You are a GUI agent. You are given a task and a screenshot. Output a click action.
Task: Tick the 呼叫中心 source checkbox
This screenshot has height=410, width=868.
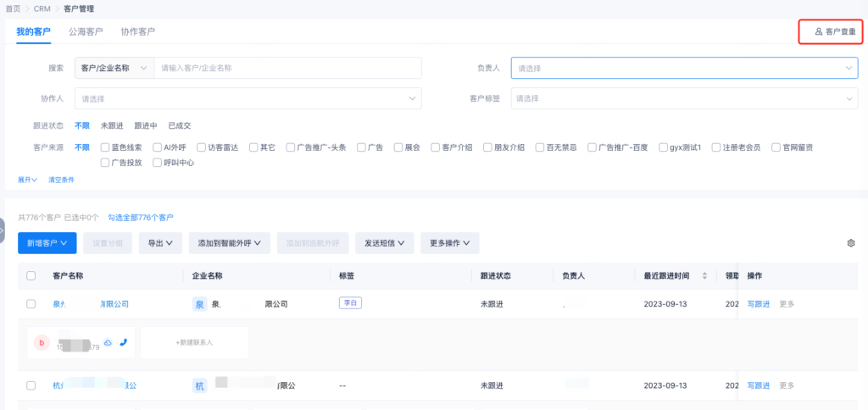click(x=158, y=162)
